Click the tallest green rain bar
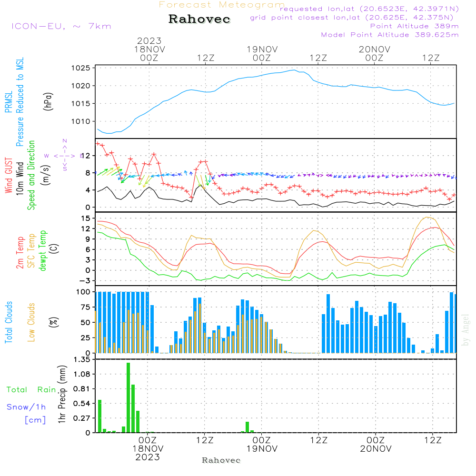This screenshot has width=476, height=476. pos(128,397)
